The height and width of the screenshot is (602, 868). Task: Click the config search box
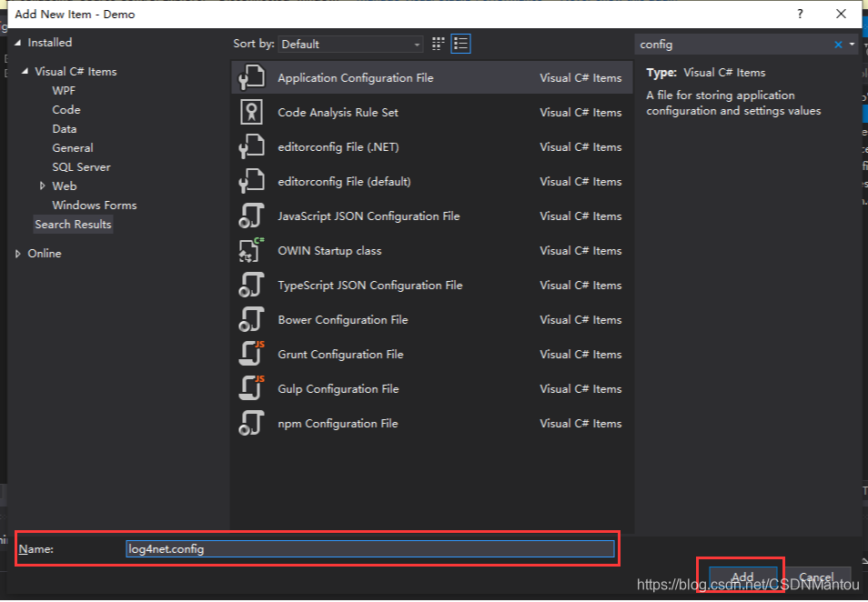click(x=733, y=45)
